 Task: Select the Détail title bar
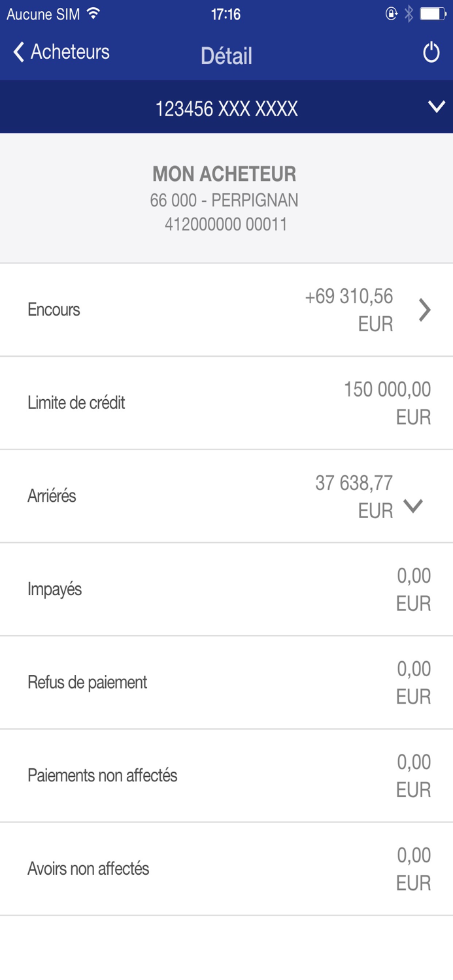click(226, 56)
